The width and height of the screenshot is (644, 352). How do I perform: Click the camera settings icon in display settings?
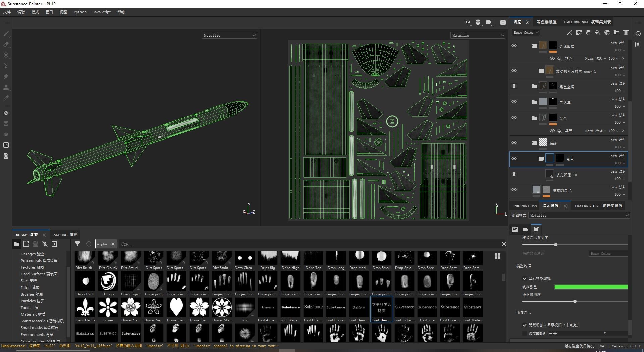coord(526,230)
